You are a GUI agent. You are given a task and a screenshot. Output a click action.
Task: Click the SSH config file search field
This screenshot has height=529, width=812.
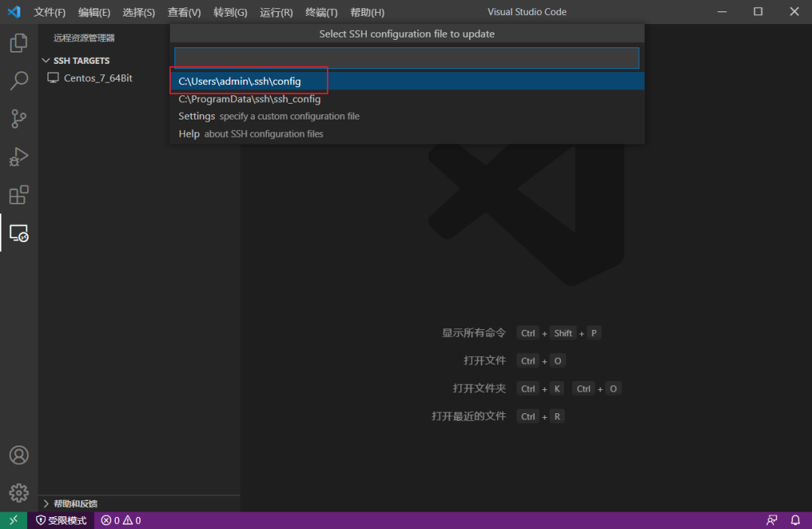click(x=407, y=58)
